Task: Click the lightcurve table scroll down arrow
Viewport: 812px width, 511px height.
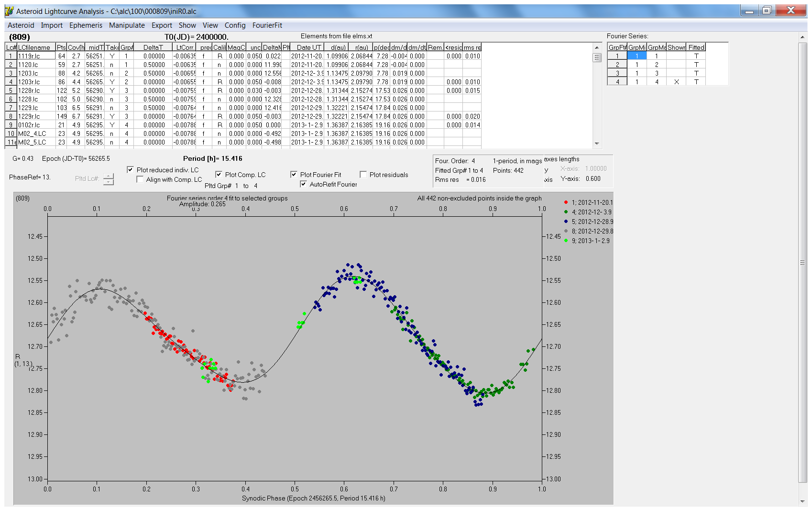Action: tap(596, 144)
